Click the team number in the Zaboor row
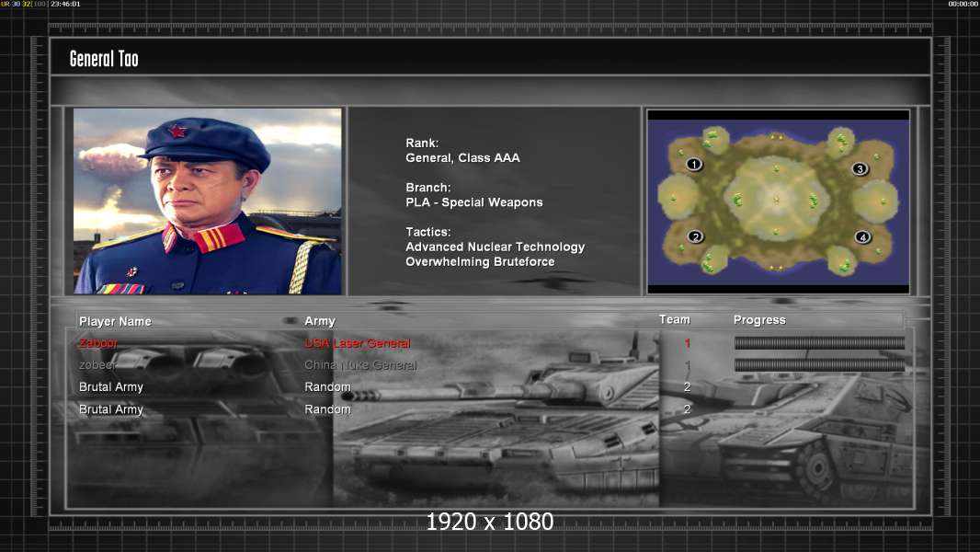Viewport: 980px width, 552px height. 688,343
